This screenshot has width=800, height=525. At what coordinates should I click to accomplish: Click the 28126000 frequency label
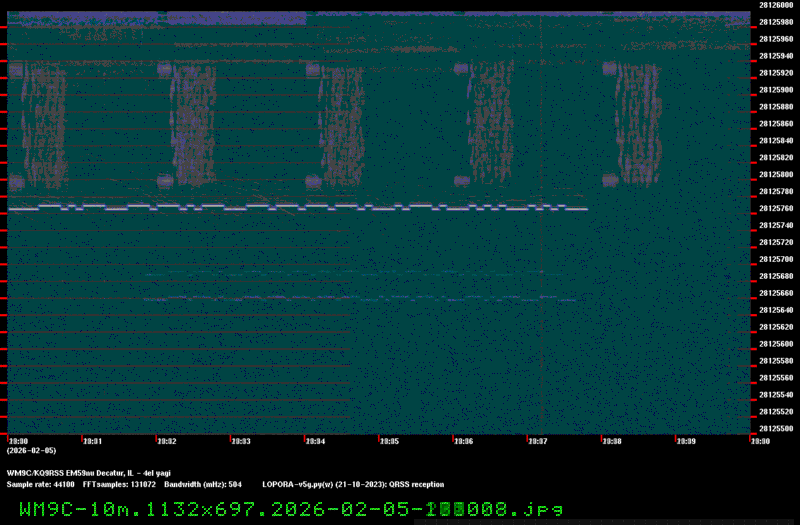coord(774,6)
